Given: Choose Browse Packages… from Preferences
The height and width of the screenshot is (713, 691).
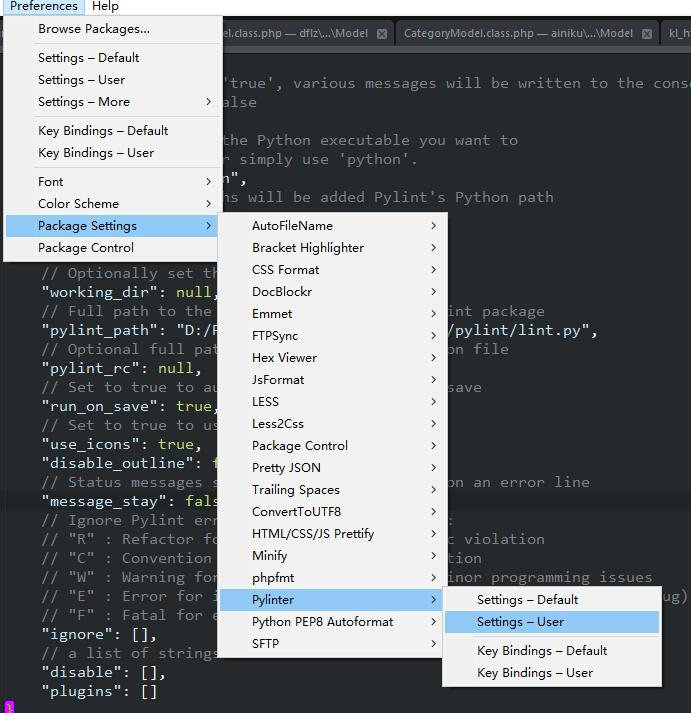Looking at the screenshot, I should pyautogui.click(x=94, y=29).
